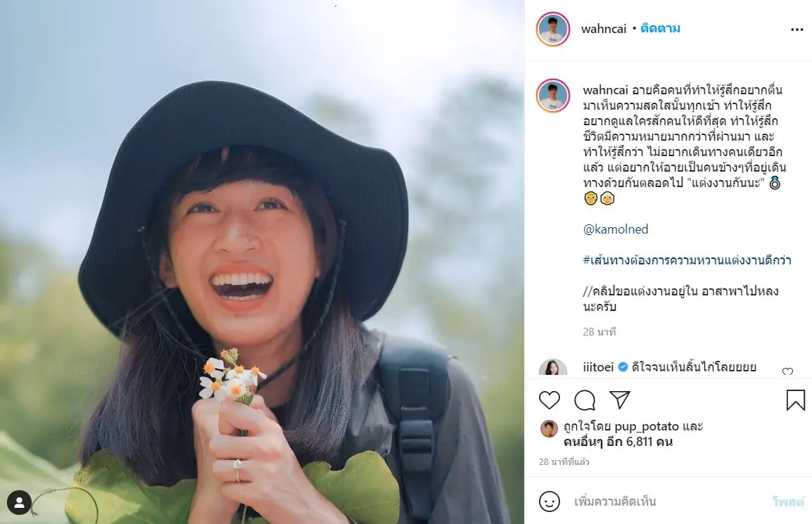Open the pup_potato username link
Viewport: 812px width, 524px height.
(x=645, y=426)
